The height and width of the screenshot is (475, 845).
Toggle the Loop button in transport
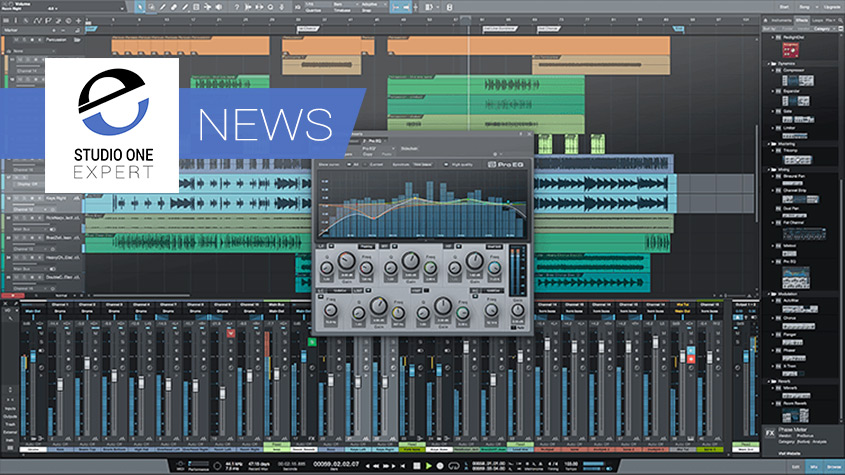coord(454,465)
